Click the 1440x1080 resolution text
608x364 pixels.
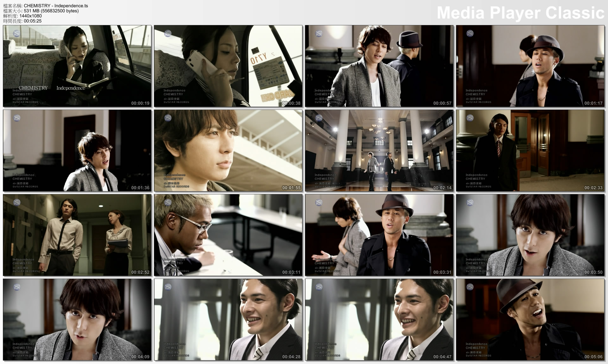pos(30,16)
